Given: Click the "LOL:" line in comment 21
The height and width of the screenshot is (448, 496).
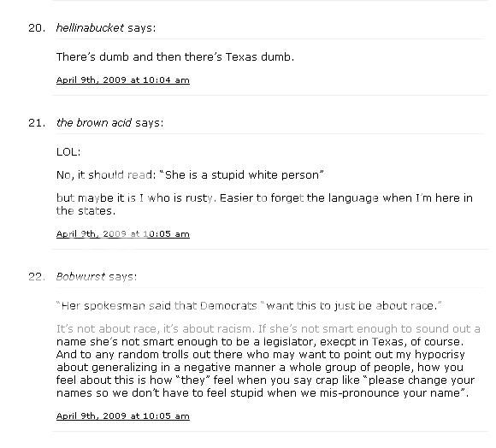Looking at the screenshot, I should (68, 152).
